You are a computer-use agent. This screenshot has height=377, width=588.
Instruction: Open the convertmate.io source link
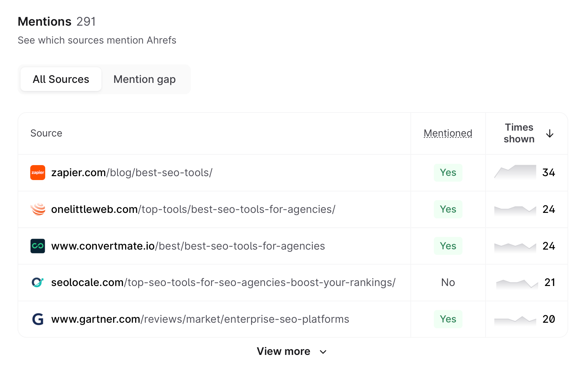click(x=188, y=246)
